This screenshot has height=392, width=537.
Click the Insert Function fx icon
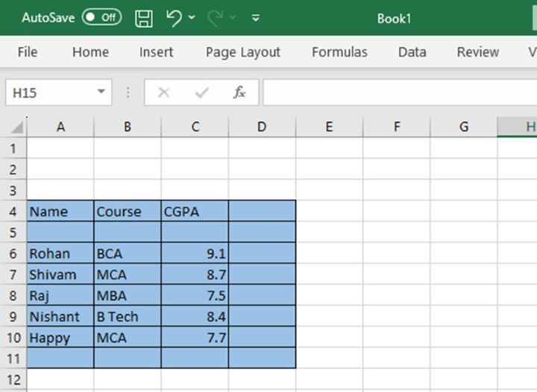tap(239, 92)
